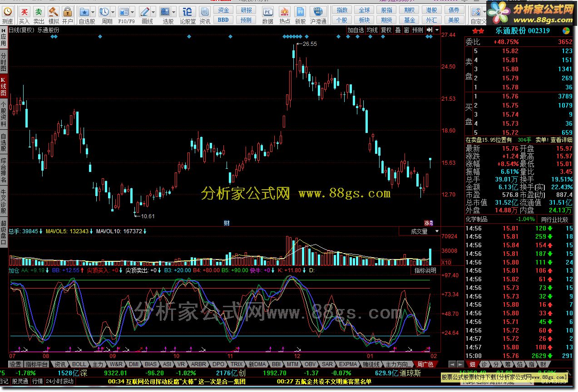
Task: Open the 自选股 watchlist icon
Action: 84,12
